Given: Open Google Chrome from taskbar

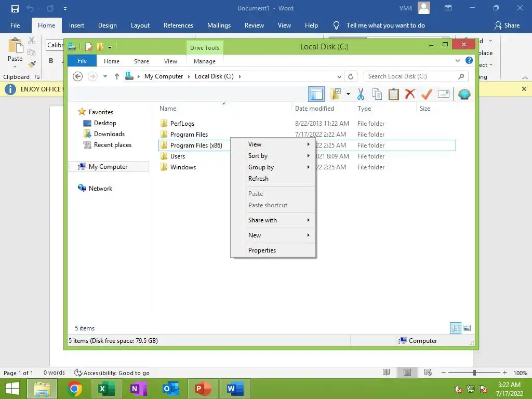Looking at the screenshot, I should click(74, 389).
